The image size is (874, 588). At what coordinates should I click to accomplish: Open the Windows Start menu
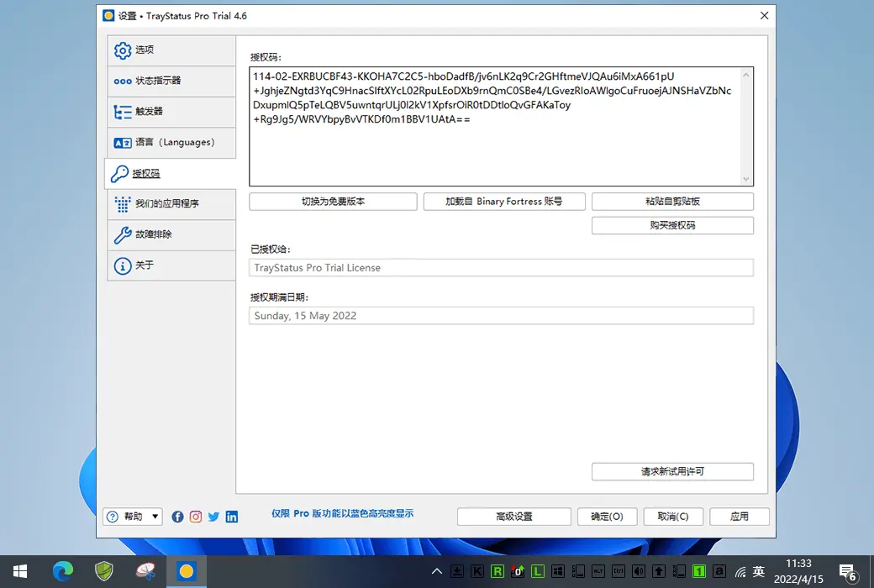[20, 571]
